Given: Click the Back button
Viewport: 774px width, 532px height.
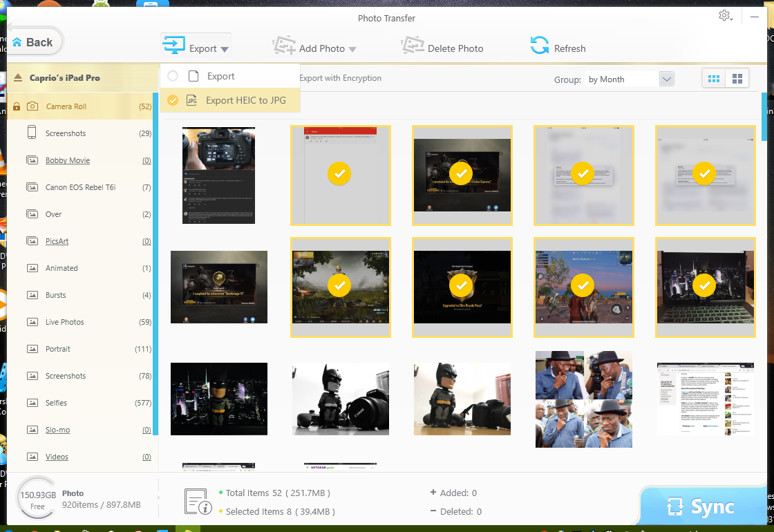Looking at the screenshot, I should pyautogui.click(x=35, y=42).
